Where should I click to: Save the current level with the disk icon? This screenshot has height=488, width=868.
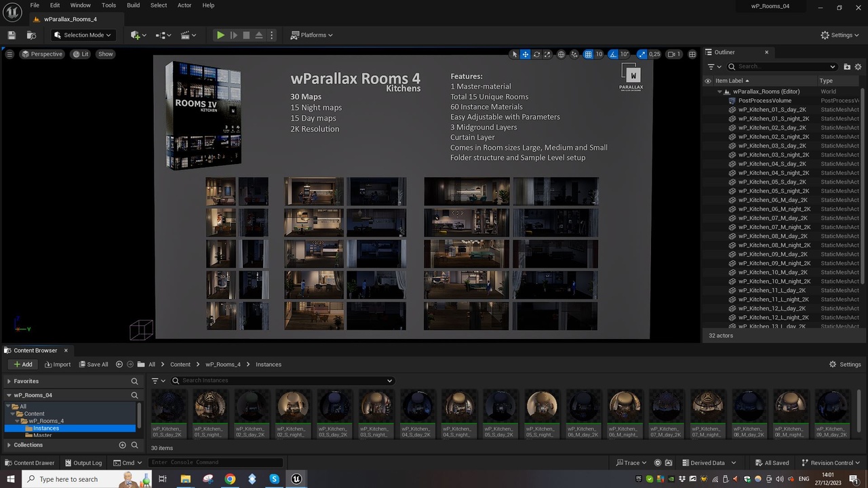(12, 35)
